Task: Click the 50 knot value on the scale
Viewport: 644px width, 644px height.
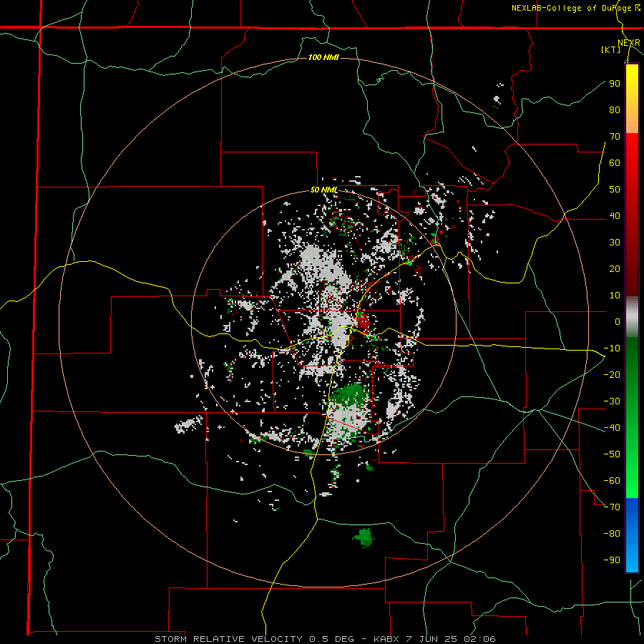Action: [615, 190]
